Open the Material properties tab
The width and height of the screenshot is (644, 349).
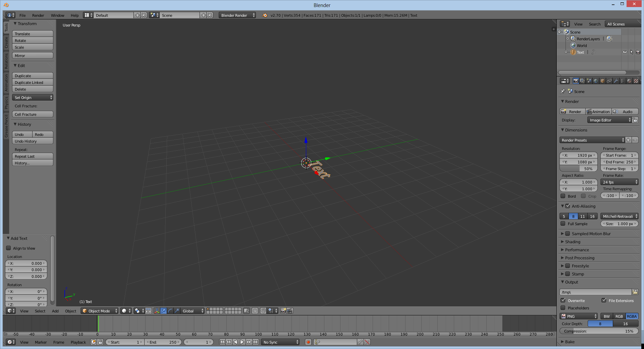click(630, 81)
